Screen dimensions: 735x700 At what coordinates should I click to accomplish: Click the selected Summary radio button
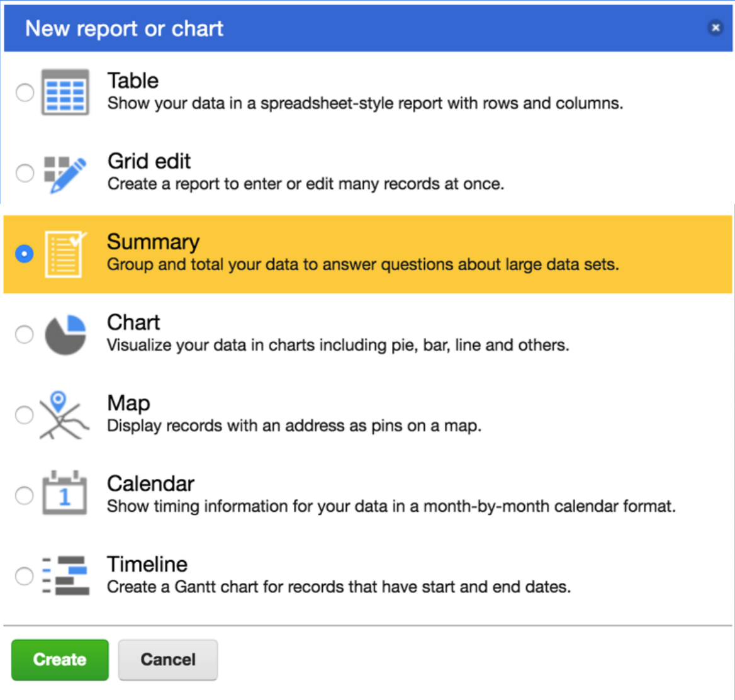[25, 254]
